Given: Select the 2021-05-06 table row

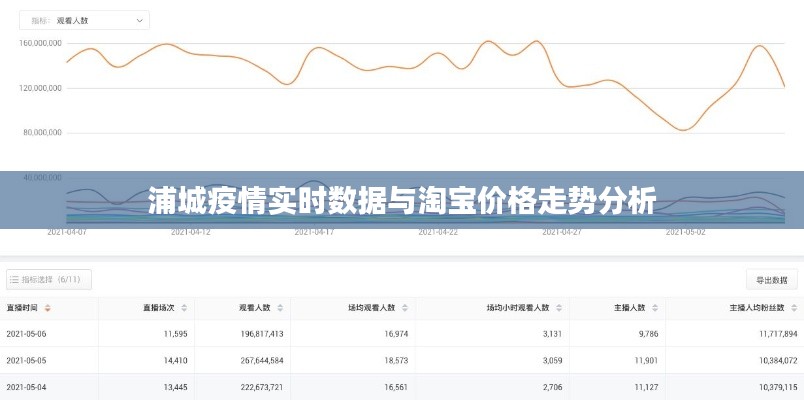Looking at the screenshot, I should pyautogui.click(x=401, y=333).
